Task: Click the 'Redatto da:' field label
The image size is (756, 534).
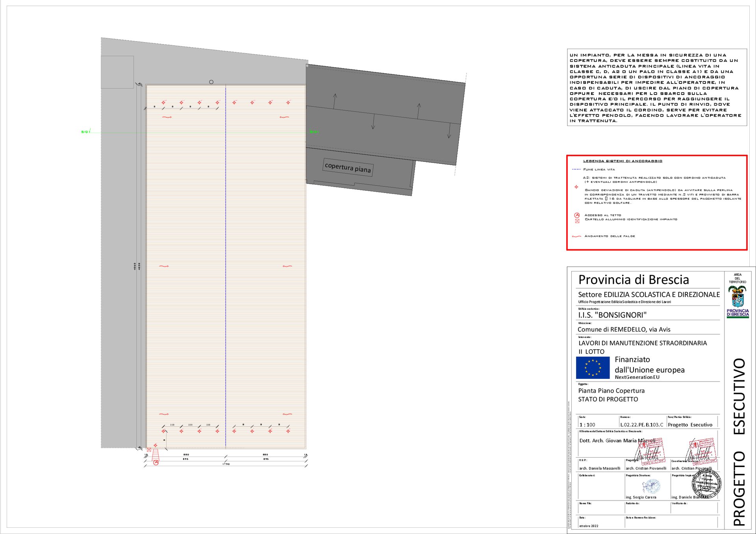Action: [632, 503]
